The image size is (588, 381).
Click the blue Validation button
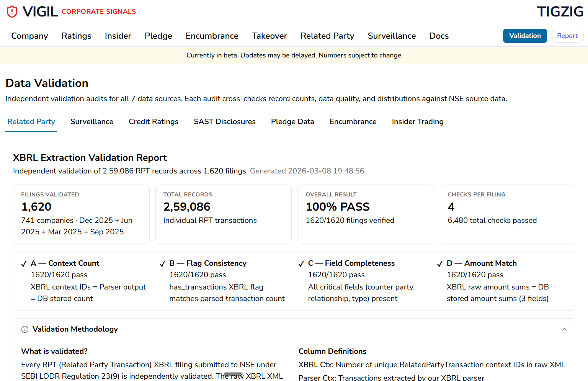pos(525,36)
